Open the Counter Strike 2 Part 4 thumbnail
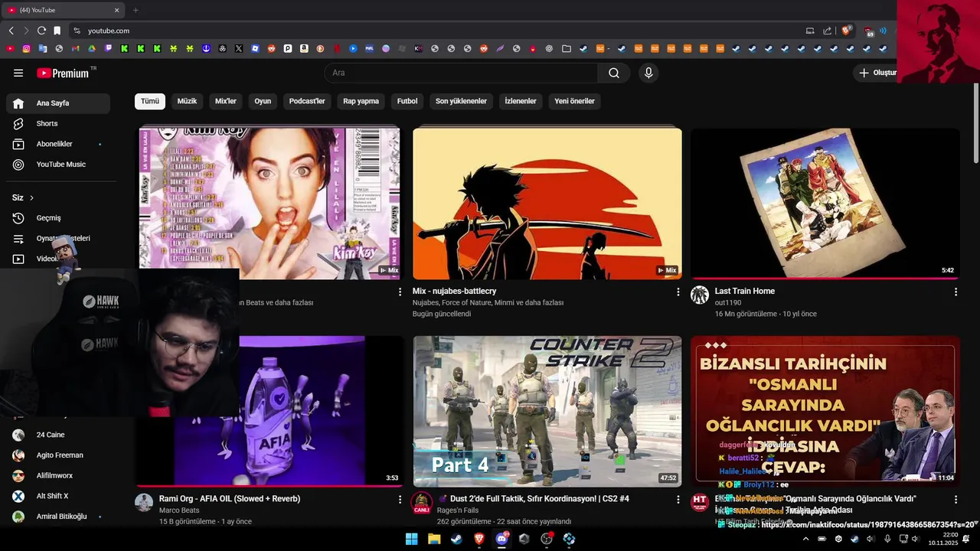This screenshot has height=551, width=980. tap(547, 411)
